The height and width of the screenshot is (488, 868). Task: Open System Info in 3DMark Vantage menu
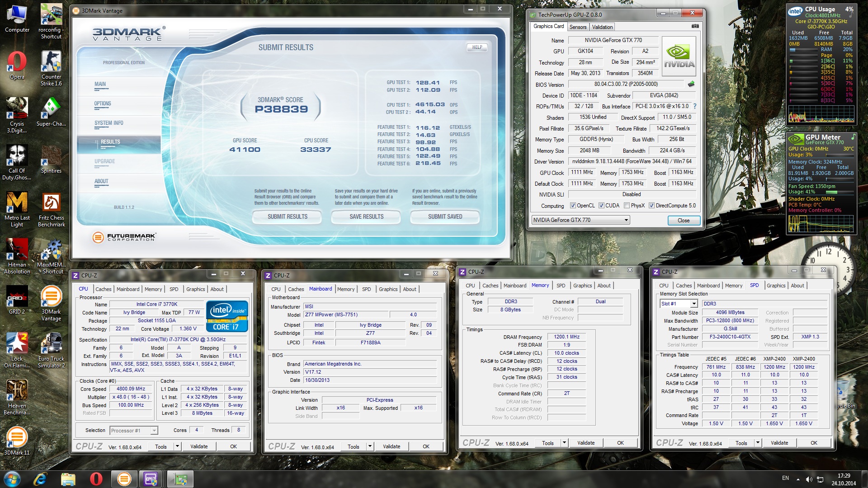(x=108, y=123)
